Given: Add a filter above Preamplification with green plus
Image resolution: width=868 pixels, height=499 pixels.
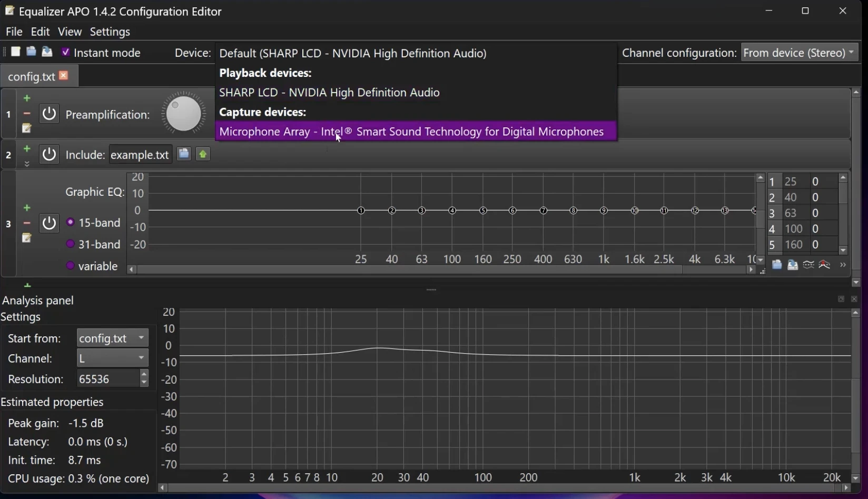Looking at the screenshot, I should (x=27, y=98).
